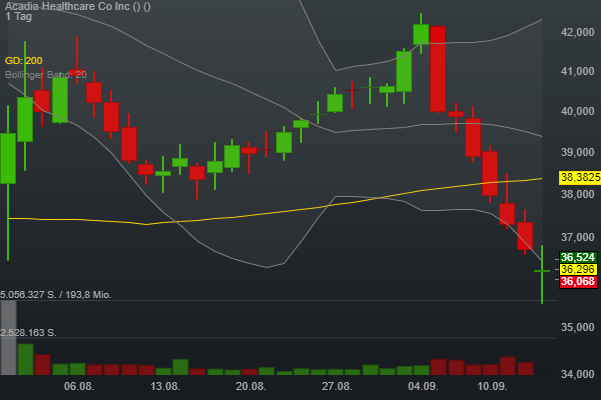Click the '1 Tag' timeframe label
Viewport: 601px width, 400px height.
pos(18,16)
